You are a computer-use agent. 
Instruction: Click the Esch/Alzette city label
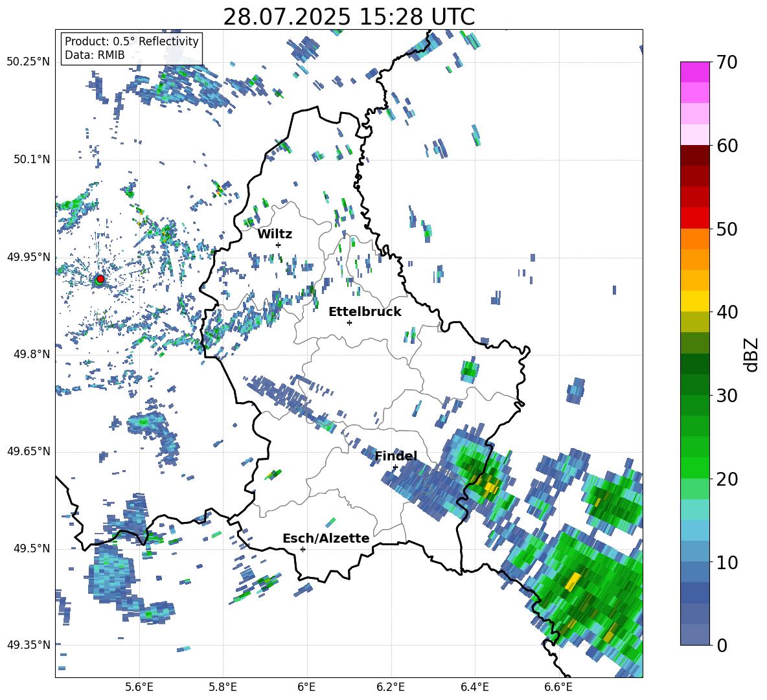pyautogui.click(x=326, y=538)
